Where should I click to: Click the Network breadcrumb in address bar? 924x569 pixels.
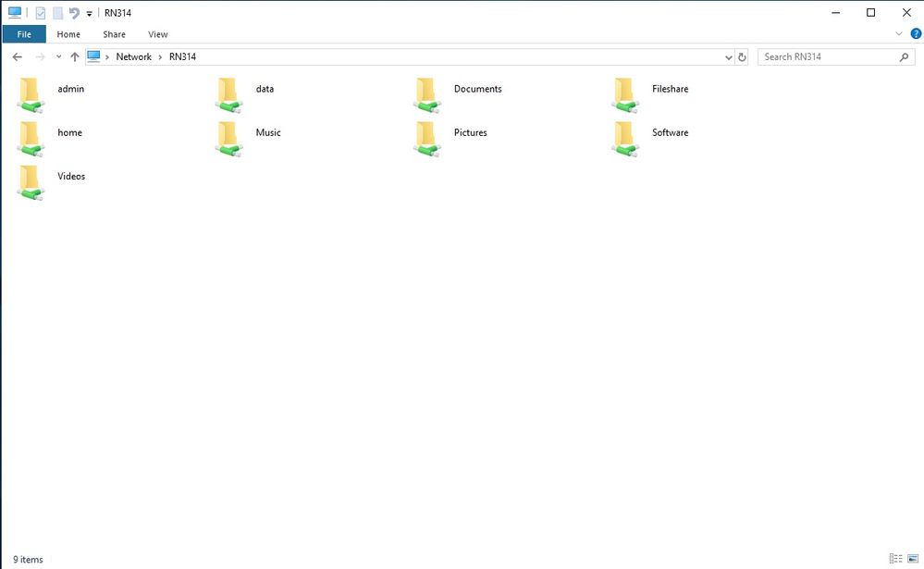point(133,56)
